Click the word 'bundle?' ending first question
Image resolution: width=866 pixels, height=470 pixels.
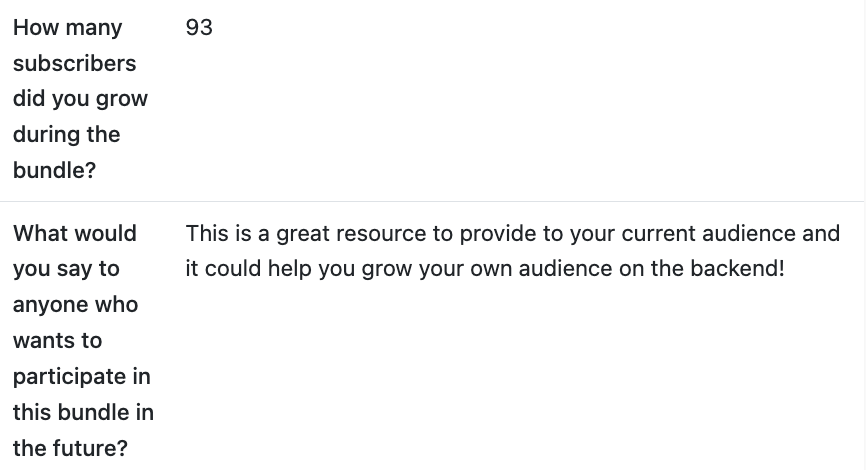54,171
